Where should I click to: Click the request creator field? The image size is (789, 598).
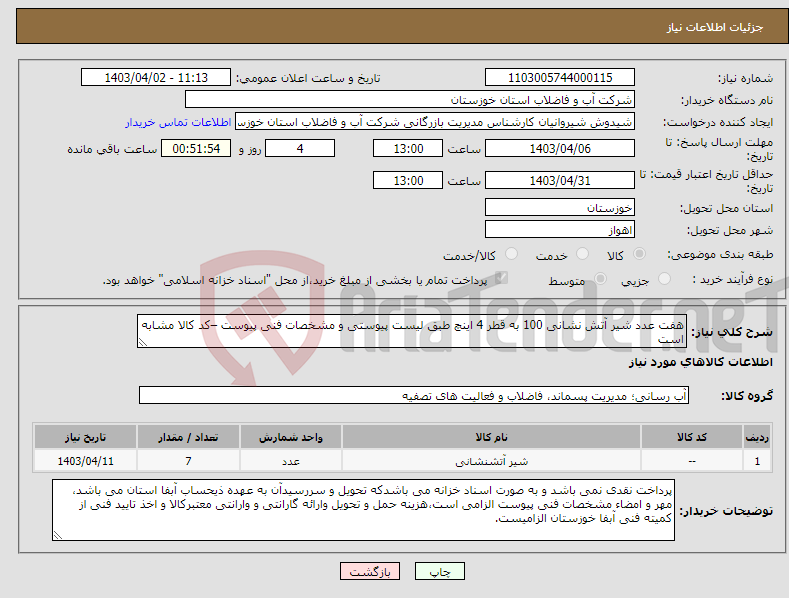(x=435, y=122)
